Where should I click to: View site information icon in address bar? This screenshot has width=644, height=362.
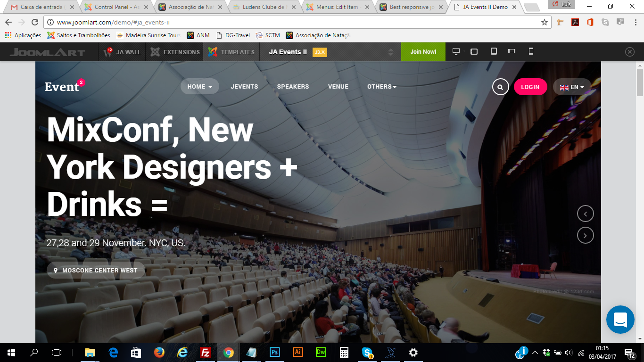pyautogui.click(x=50, y=22)
